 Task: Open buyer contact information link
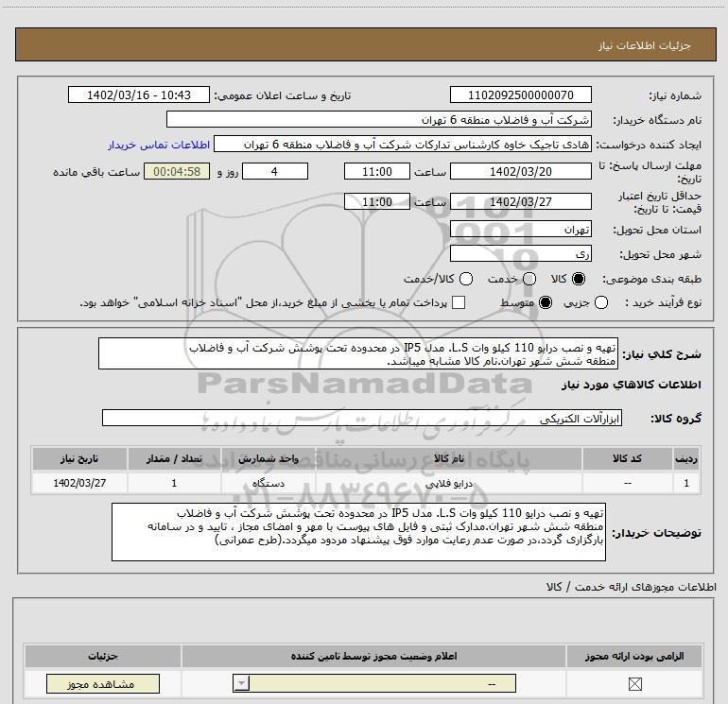159,145
